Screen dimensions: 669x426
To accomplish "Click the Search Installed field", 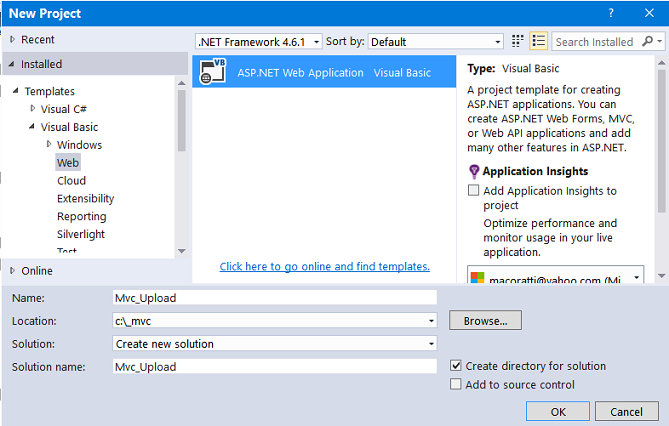I will pos(595,41).
